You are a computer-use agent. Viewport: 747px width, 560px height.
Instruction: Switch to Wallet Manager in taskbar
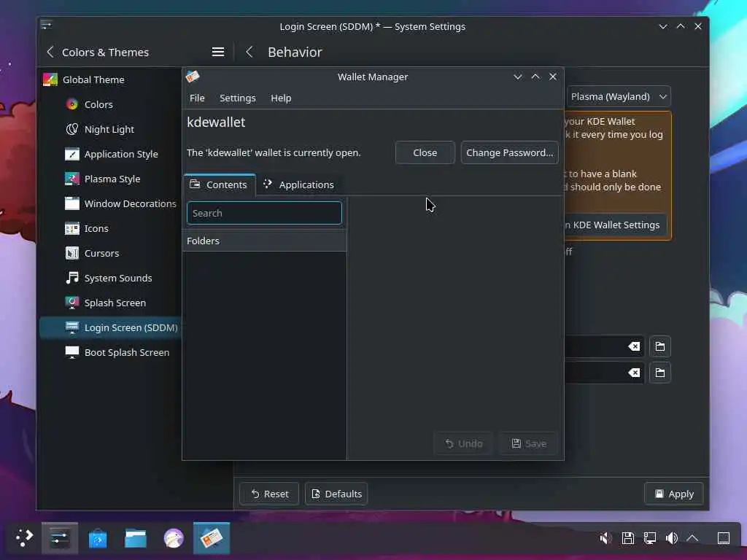coord(212,538)
